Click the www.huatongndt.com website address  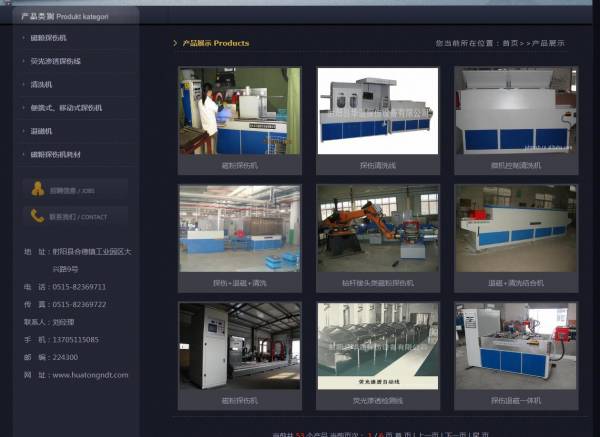pyautogui.click(x=90, y=375)
